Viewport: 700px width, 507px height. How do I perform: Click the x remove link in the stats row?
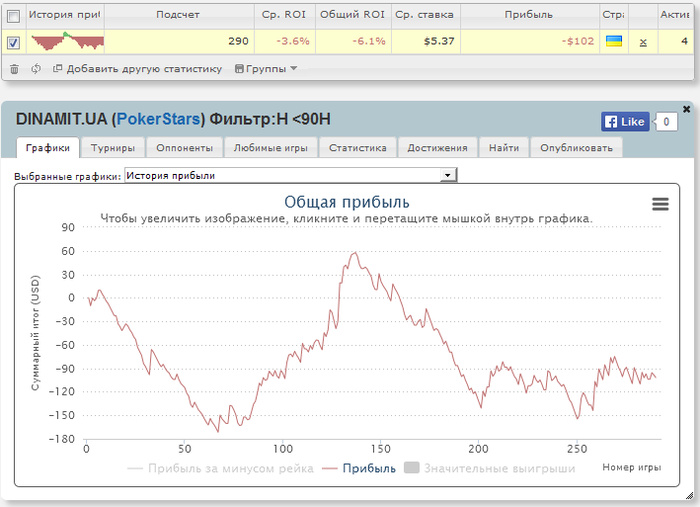click(x=643, y=42)
